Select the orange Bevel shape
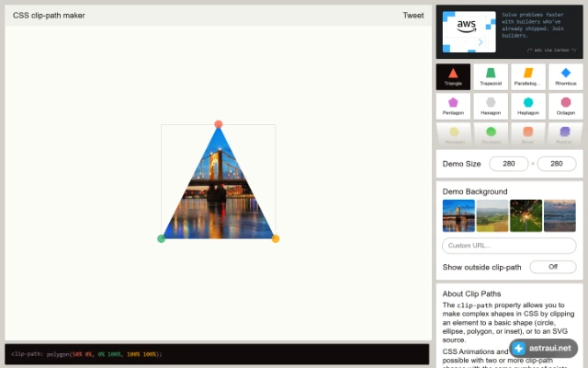This screenshot has width=588, height=368. click(x=527, y=134)
